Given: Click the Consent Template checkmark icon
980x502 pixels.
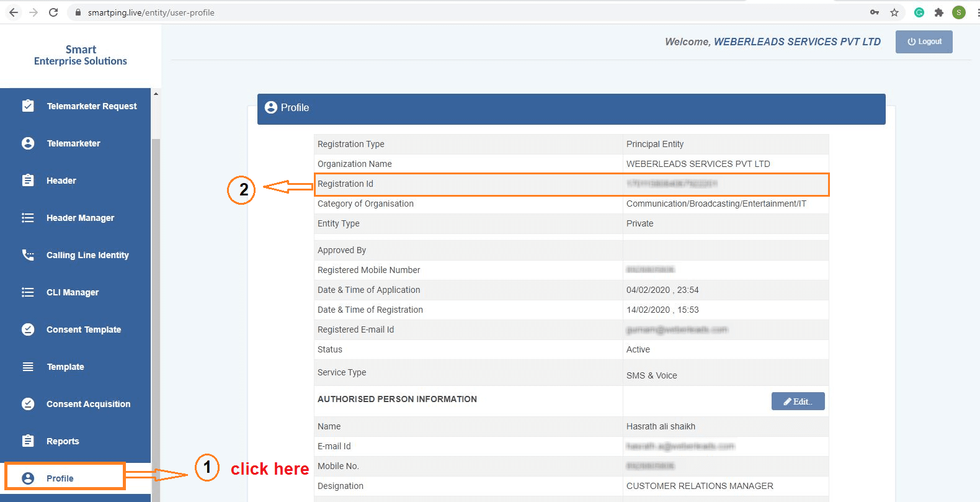Looking at the screenshot, I should [28, 329].
